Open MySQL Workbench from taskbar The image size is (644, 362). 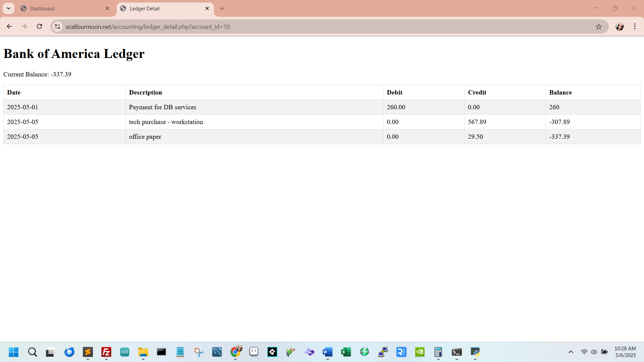pos(217,352)
